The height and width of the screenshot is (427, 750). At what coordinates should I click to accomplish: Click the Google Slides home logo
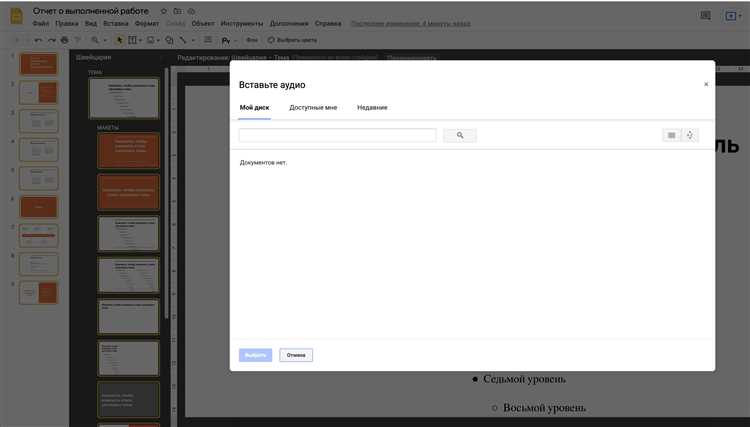[x=17, y=16]
